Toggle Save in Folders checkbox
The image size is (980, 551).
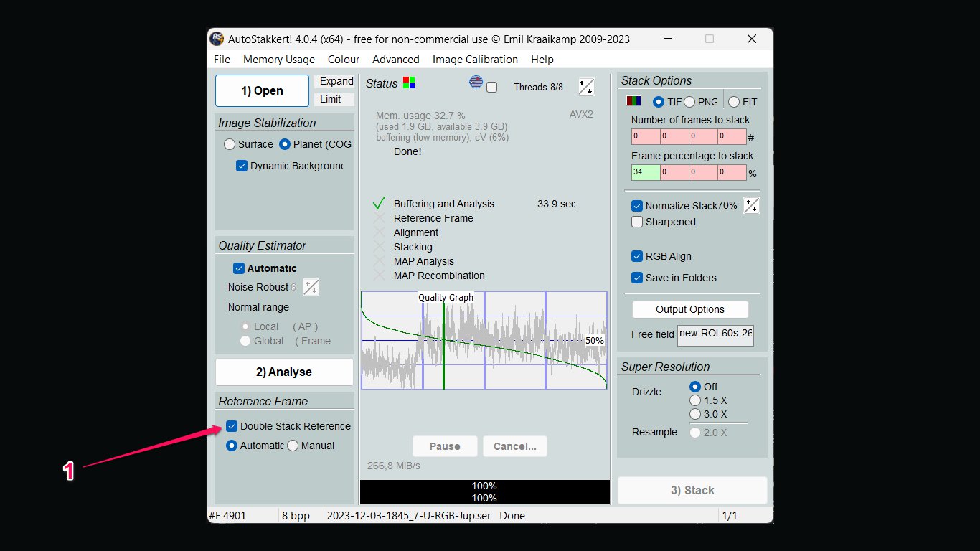coord(637,278)
